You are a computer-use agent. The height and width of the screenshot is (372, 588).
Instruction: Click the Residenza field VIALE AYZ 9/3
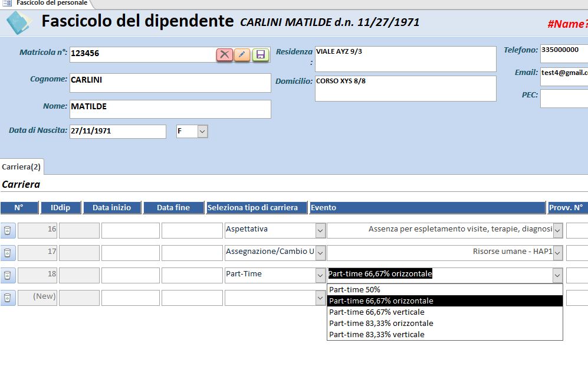click(x=405, y=59)
